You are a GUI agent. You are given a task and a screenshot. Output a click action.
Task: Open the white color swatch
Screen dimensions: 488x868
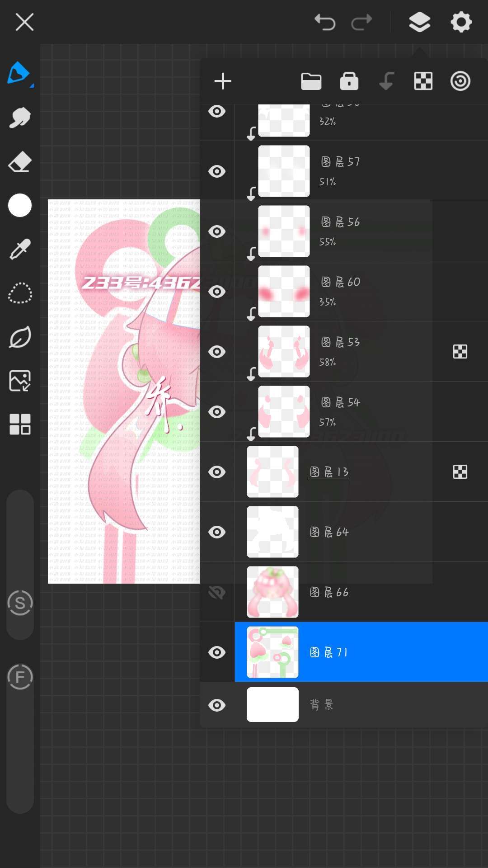pos(20,205)
